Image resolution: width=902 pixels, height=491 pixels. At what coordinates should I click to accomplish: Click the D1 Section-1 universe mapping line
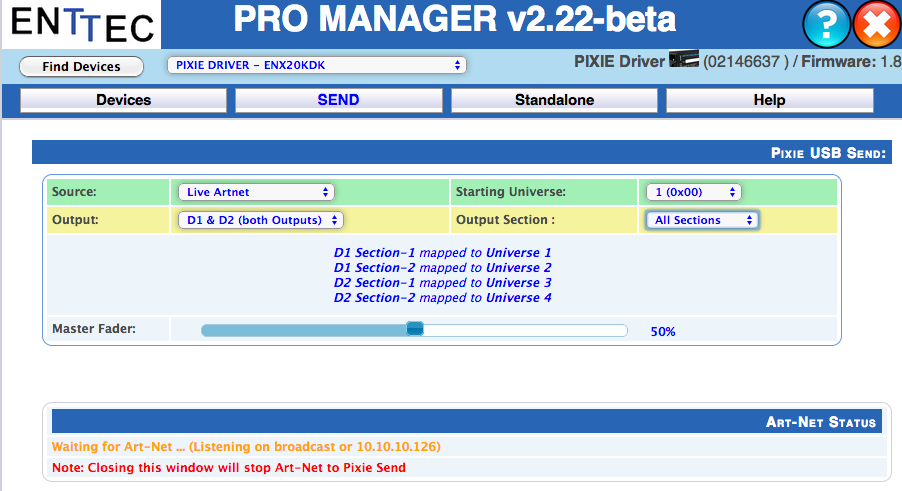[442, 253]
